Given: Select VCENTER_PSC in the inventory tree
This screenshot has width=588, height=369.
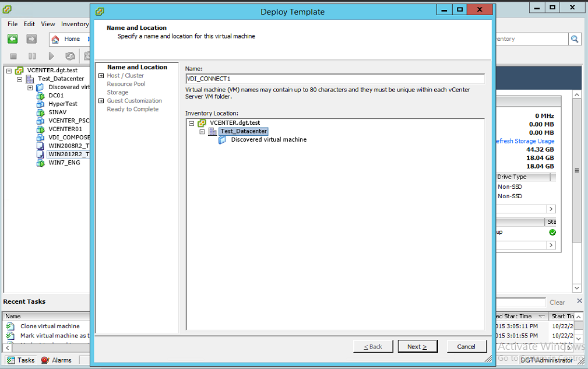Looking at the screenshot, I should tap(69, 121).
